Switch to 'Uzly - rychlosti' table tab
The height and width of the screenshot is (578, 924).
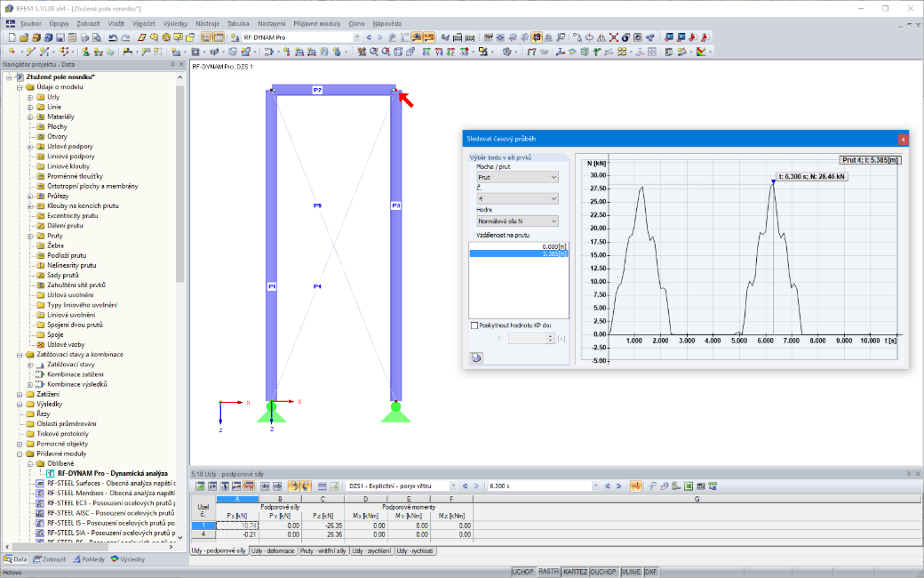tap(416, 550)
